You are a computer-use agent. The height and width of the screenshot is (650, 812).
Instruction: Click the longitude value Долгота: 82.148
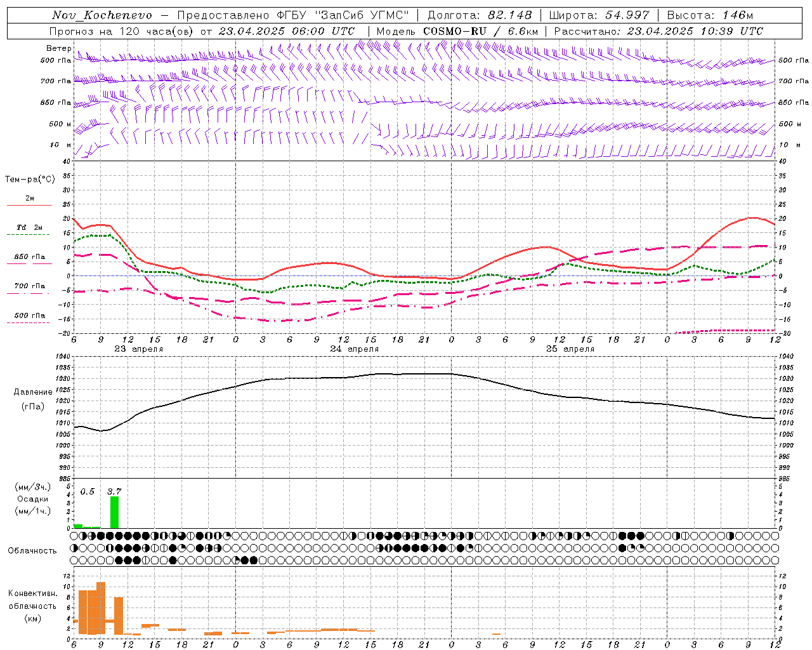coord(480,15)
